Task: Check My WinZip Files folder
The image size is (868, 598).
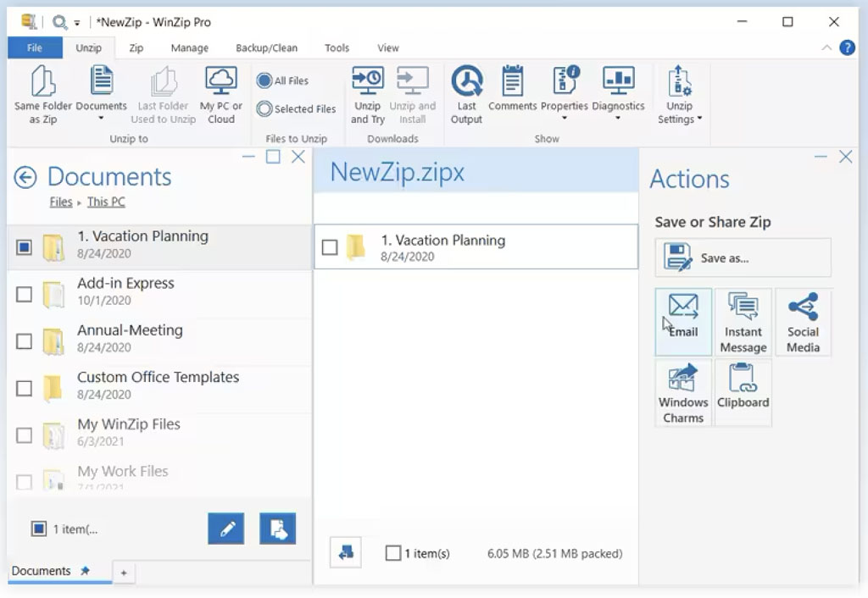Action: click(x=24, y=435)
